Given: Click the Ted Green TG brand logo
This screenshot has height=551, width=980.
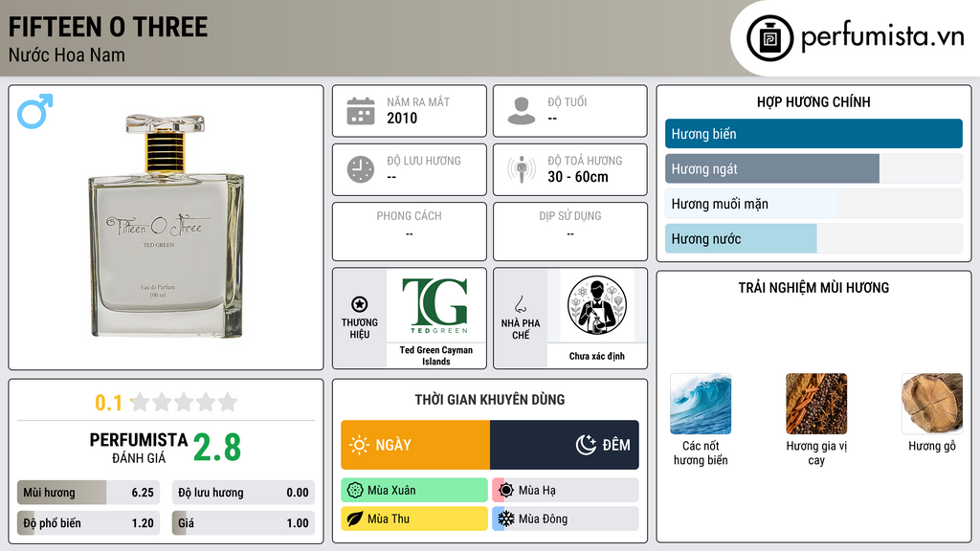Looking at the screenshot, I should 435,305.
